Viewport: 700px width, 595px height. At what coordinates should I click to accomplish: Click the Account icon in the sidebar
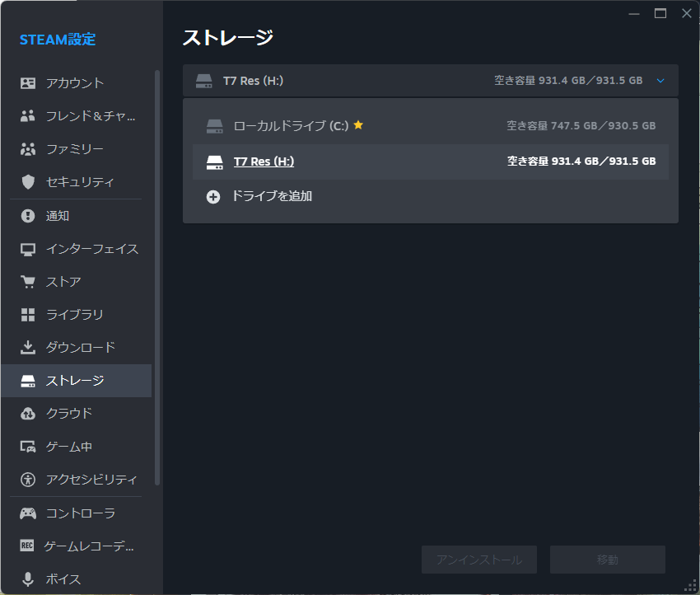28,83
